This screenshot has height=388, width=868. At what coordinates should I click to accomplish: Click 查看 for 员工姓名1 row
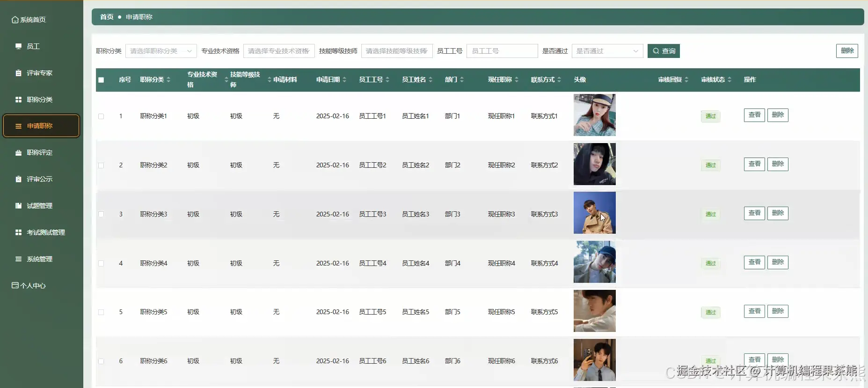pos(754,115)
